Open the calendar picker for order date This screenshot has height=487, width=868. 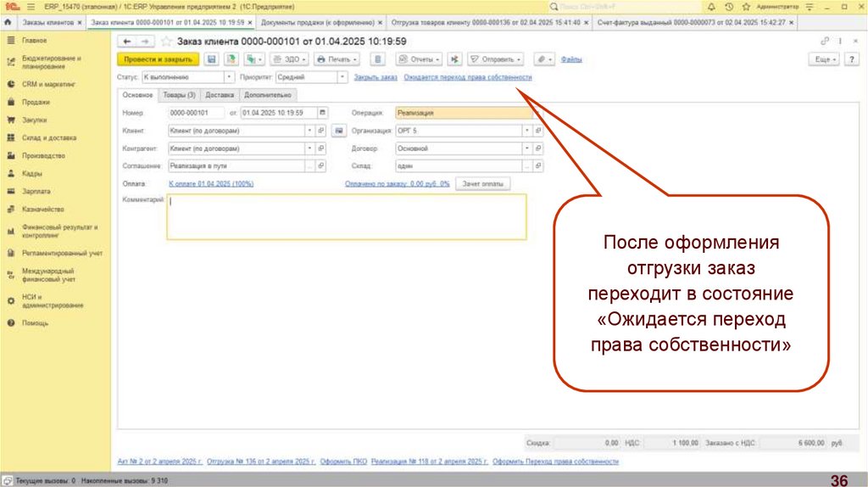point(321,112)
